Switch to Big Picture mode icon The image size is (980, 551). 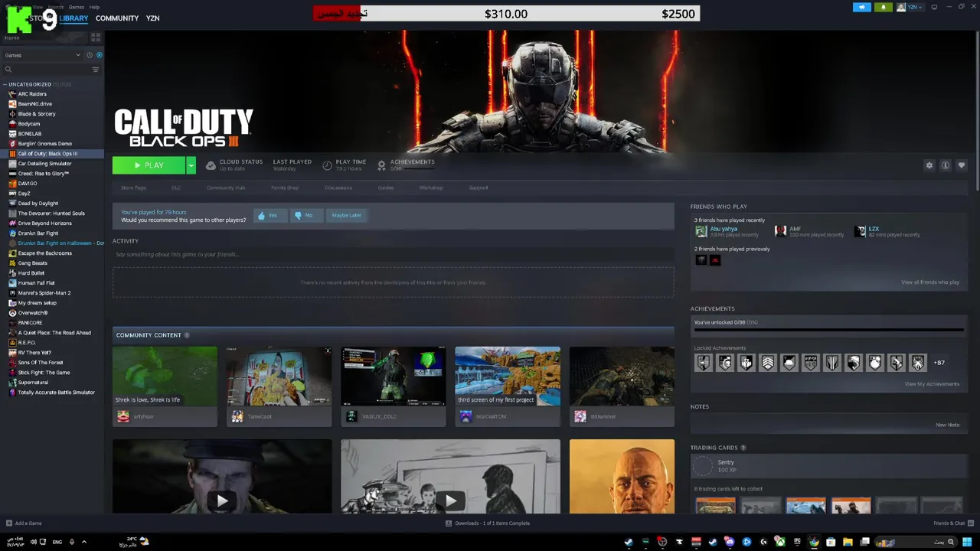pyautogui.click(x=934, y=7)
